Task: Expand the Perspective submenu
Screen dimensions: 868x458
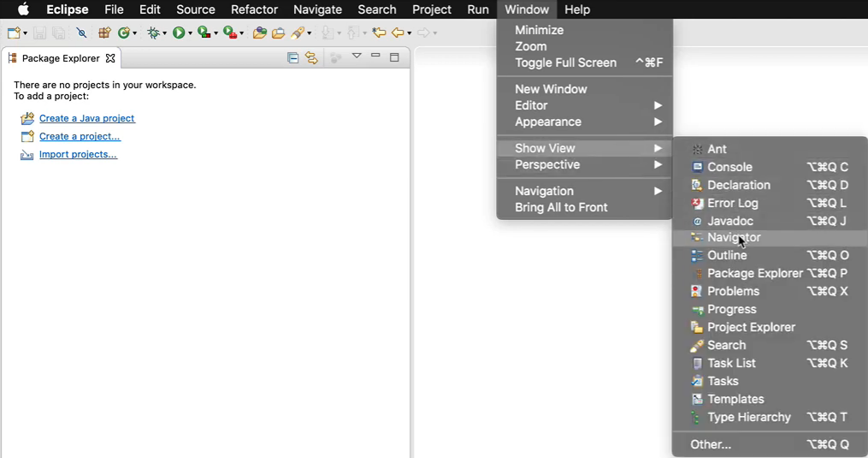Action: click(x=585, y=164)
